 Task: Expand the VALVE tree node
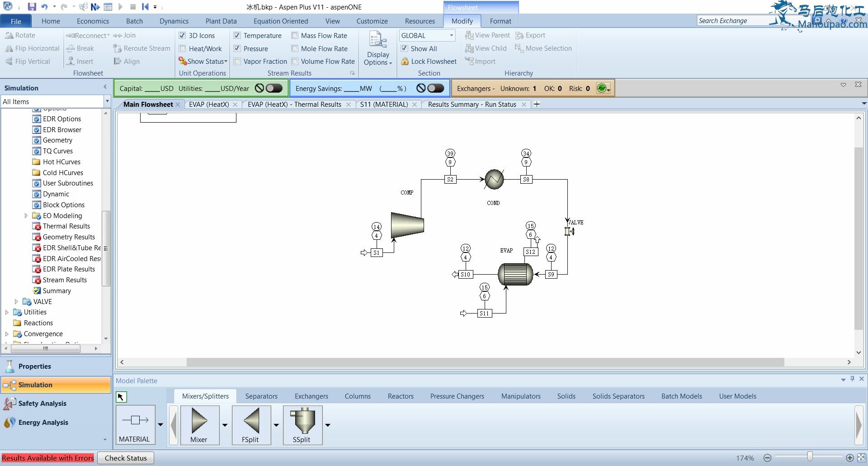[16, 302]
